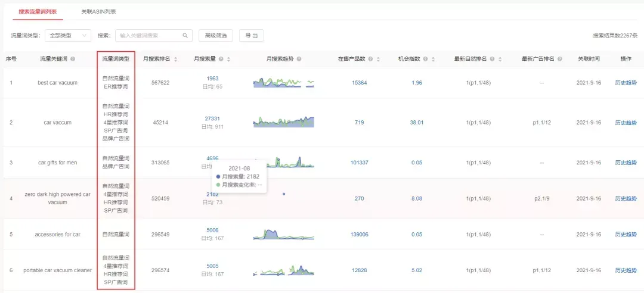Click help icon beside 机会指数 header
Screen dimensions: 644x293
[x=426, y=59]
